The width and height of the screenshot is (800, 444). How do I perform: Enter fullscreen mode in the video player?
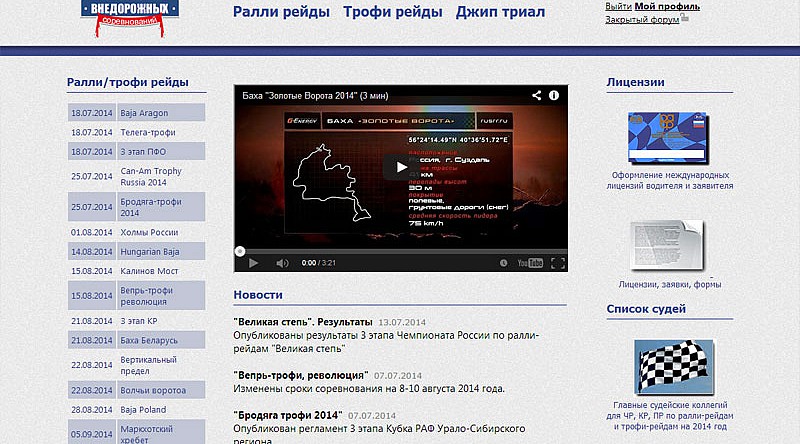coord(557,263)
